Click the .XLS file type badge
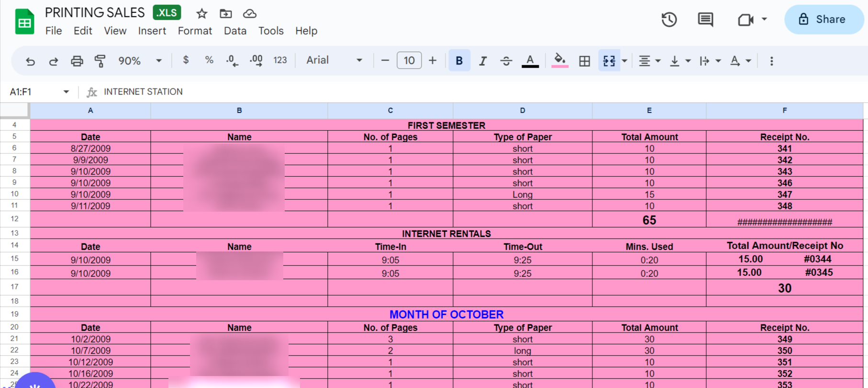The width and height of the screenshot is (868, 388). point(167,12)
